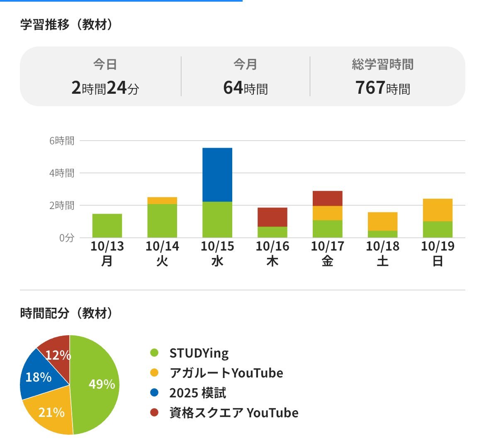Click the red 資格スクエア YouTube legend dot
This screenshot has height=448, width=484.
tap(154, 412)
